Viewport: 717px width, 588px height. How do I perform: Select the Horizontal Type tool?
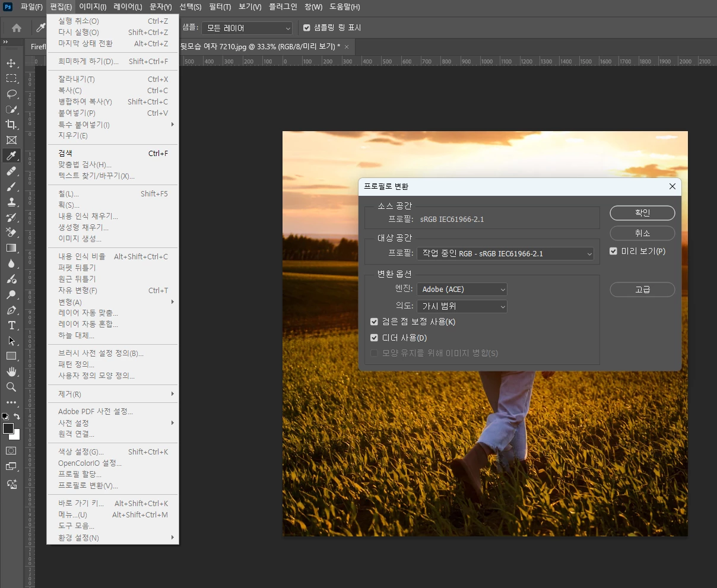[x=11, y=325]
